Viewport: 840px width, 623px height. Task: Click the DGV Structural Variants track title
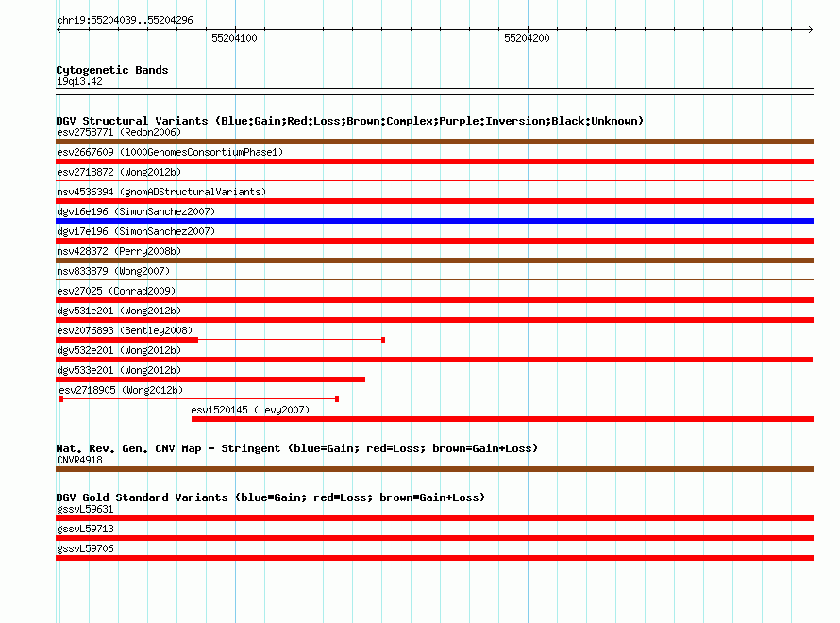[350, 121]
